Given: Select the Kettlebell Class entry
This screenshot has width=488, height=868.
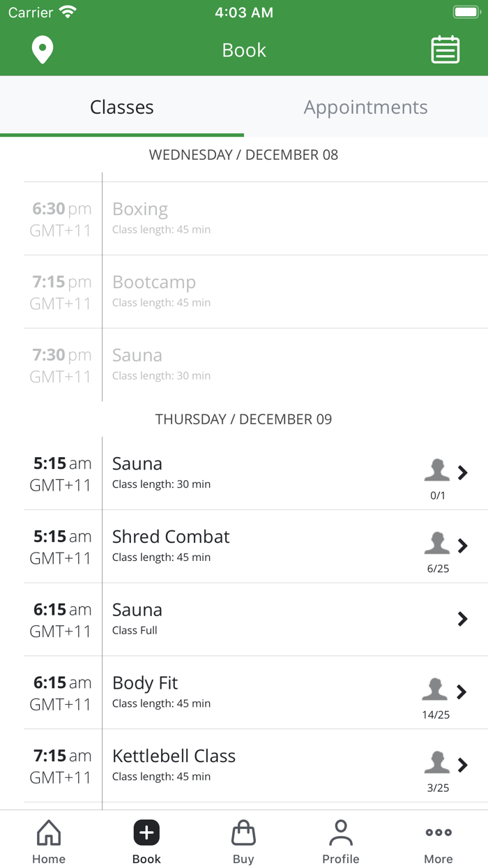Looking at the screenshot, I should [x=174, y=756].
